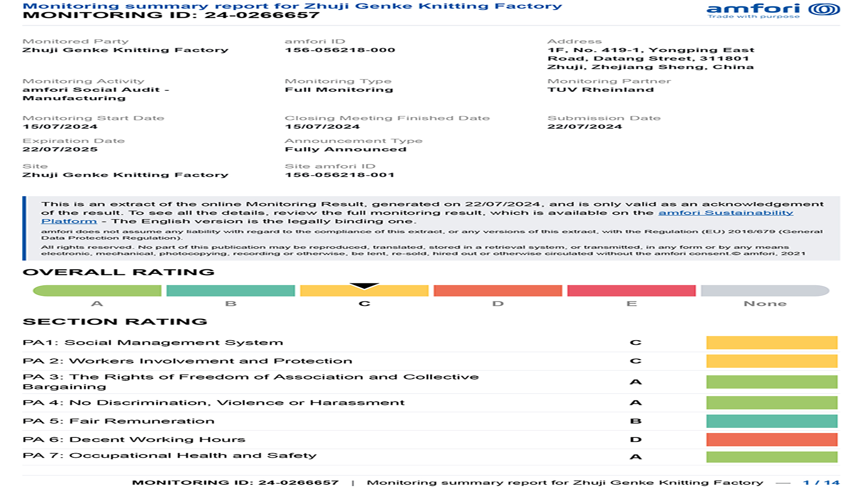
Task: Select Monitored Party value Zhuji Genke Knitting Factory
Action: coord(125,50)
